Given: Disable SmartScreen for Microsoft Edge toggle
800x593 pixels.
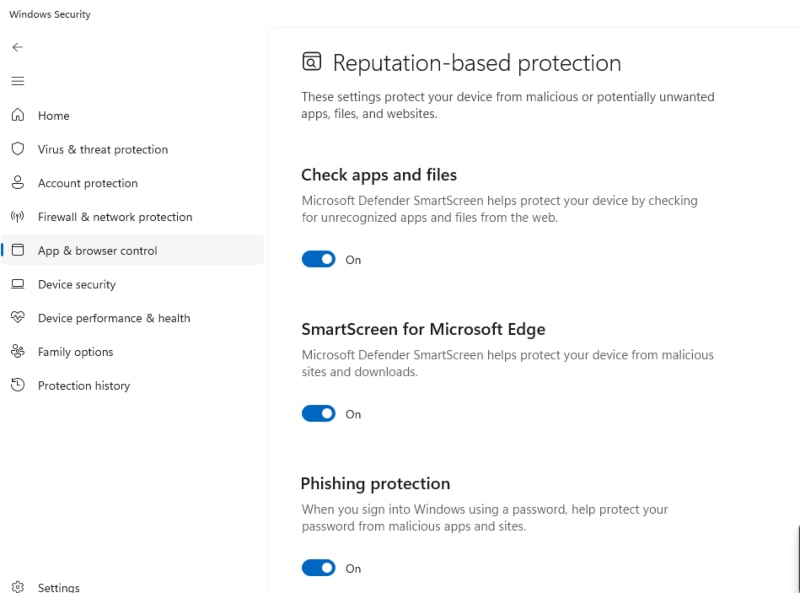Looking at the screenshot, I should coord(319,414).
